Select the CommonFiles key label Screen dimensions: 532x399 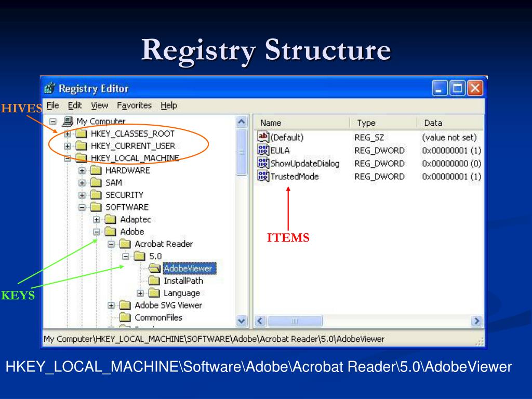158,317
